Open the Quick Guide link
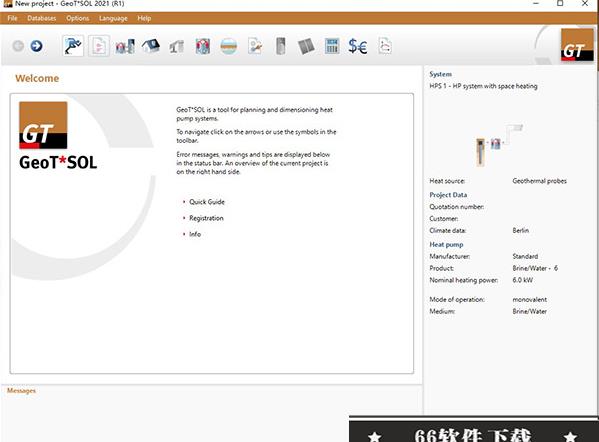599x442 pixels. coord(207,202)
